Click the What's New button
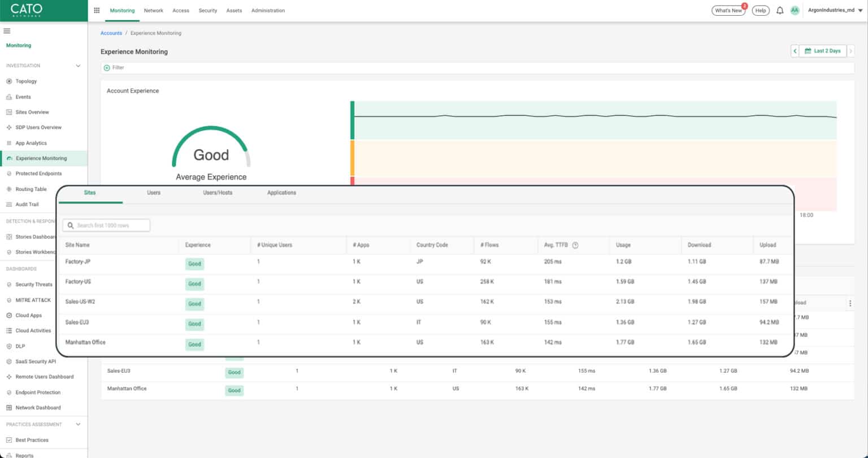This screenshot has height=458, width=868. (728, 10)
